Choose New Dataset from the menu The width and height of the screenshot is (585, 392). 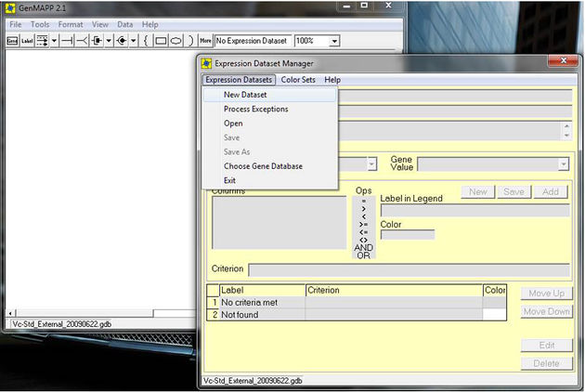(270, 95)
